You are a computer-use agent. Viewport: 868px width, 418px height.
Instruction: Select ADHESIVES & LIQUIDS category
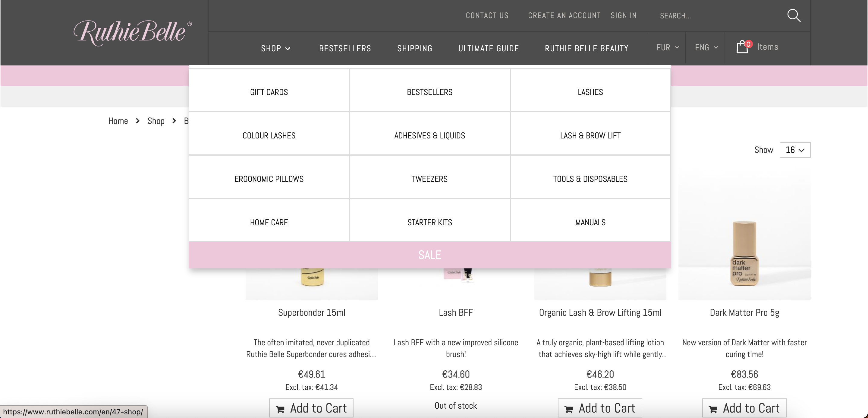coord(429,135)
